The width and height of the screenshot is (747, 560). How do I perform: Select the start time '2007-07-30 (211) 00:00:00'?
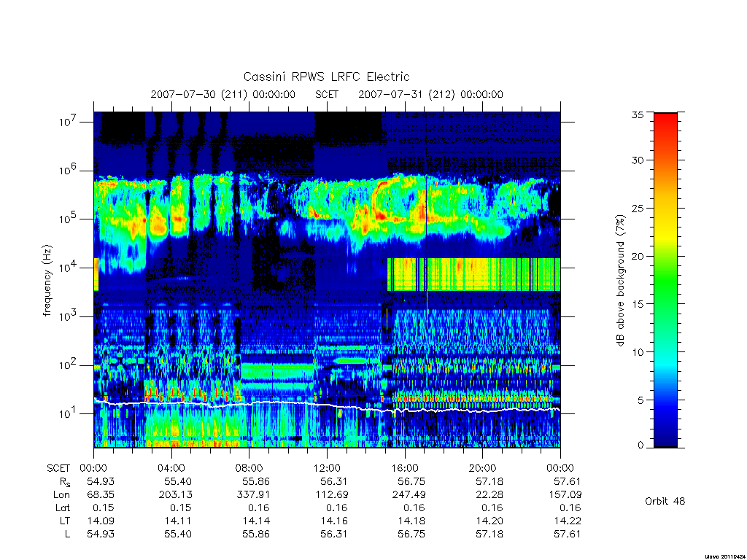point(223,94)
